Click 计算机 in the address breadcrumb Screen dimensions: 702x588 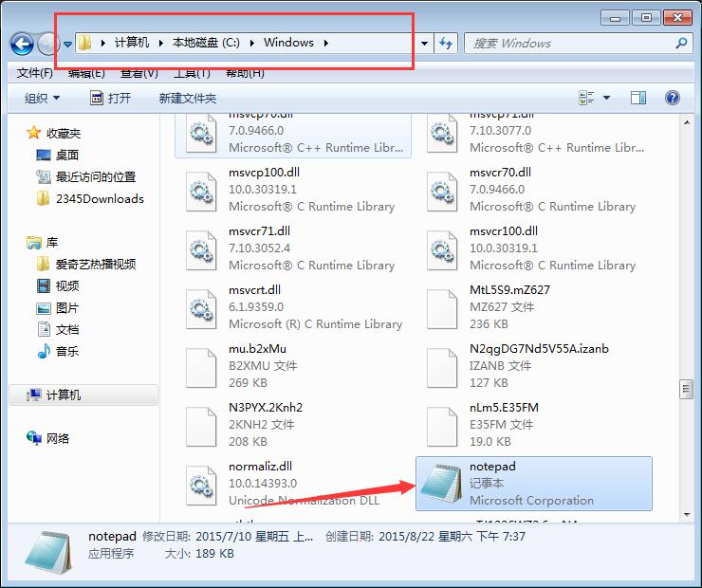(132, 43)
